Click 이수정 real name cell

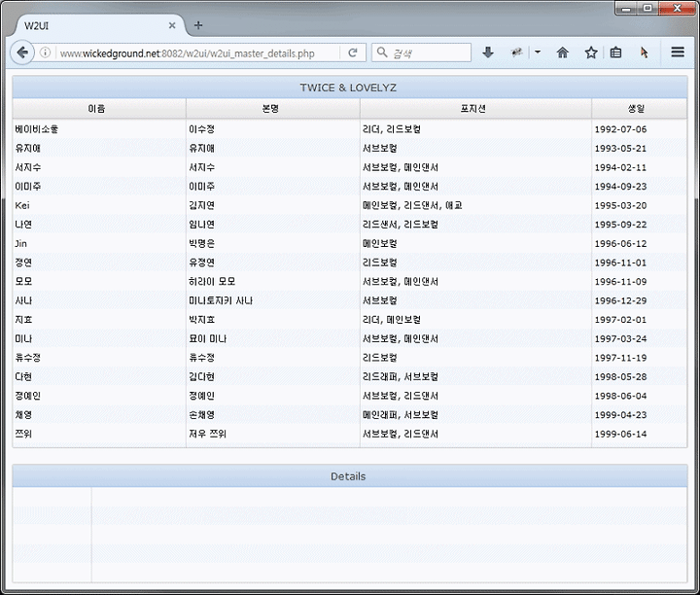[273, 129]
